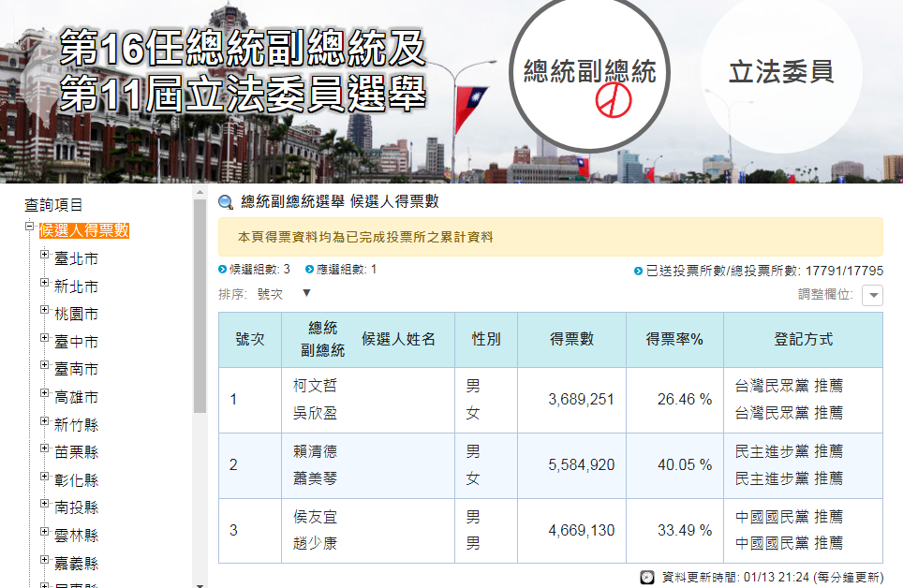The height and width of the screenshot is (588, 903).
Task: Click the blue bullet icon before 候選組數
Action: pyautogui.click(x=222, y=269)
